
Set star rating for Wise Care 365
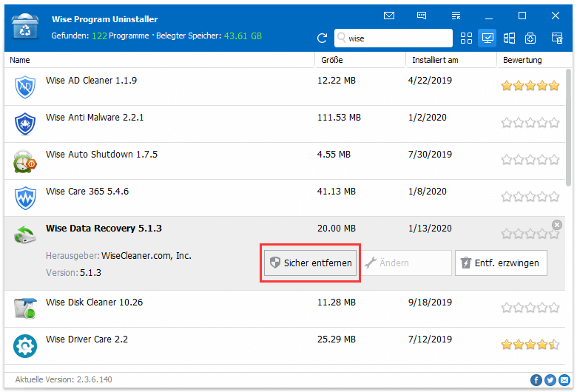point(530,197)
